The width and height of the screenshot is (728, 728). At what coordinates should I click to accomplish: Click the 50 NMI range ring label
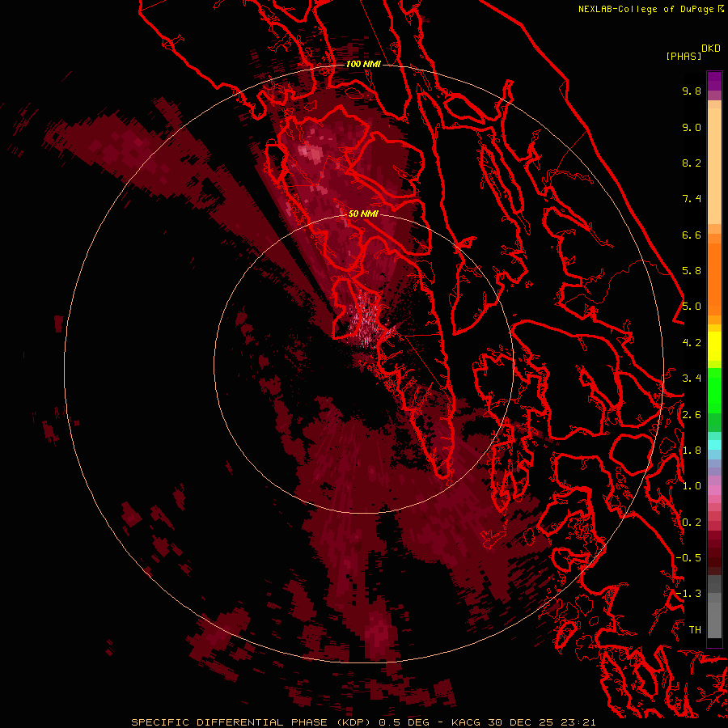tap(363, 214)
